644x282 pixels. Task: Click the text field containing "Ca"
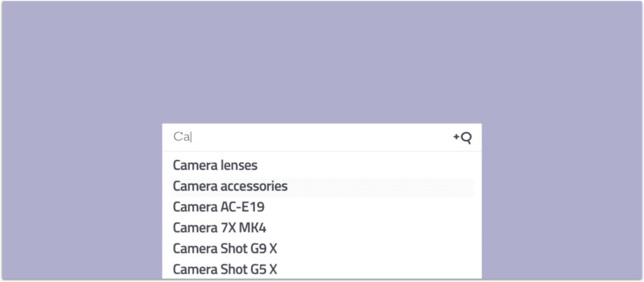(308, 137)
